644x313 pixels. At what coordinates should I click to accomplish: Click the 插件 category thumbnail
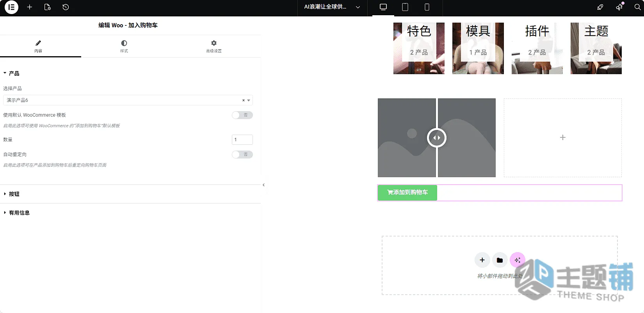[537, 48]
